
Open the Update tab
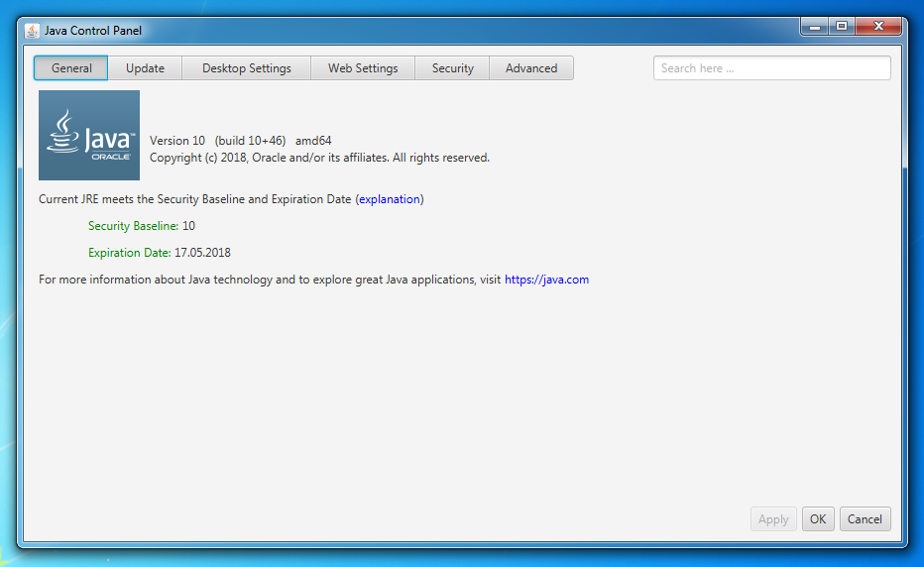tap(145, 67)
